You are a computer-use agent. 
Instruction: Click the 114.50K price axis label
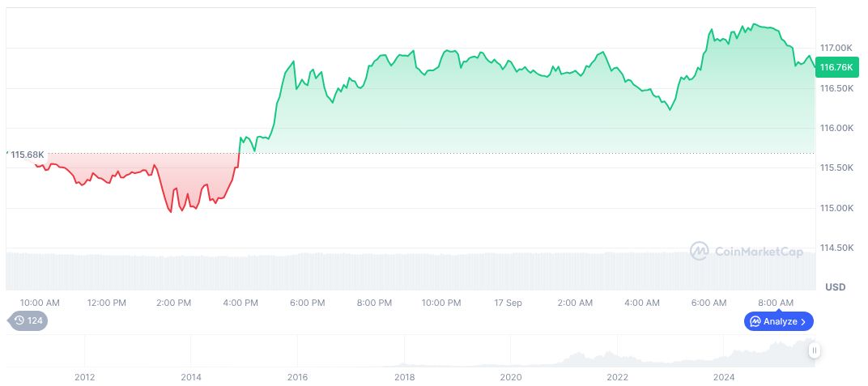coord(837,248)
